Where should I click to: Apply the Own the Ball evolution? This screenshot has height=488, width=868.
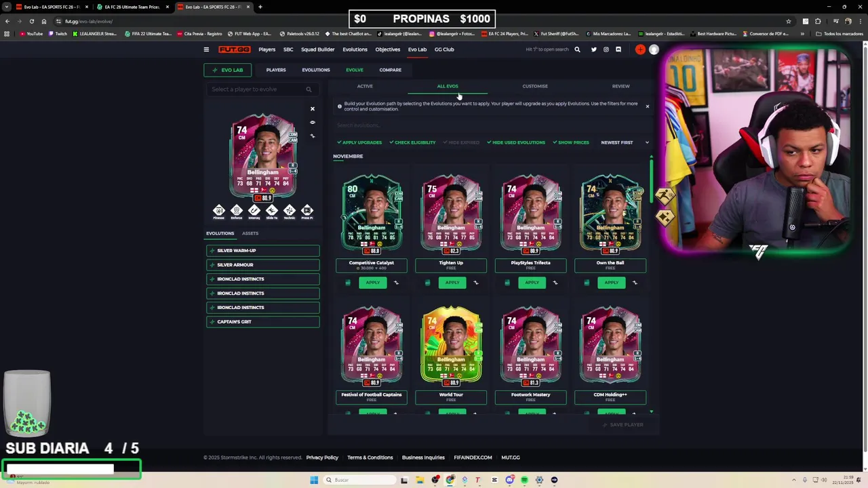point(611,283)
